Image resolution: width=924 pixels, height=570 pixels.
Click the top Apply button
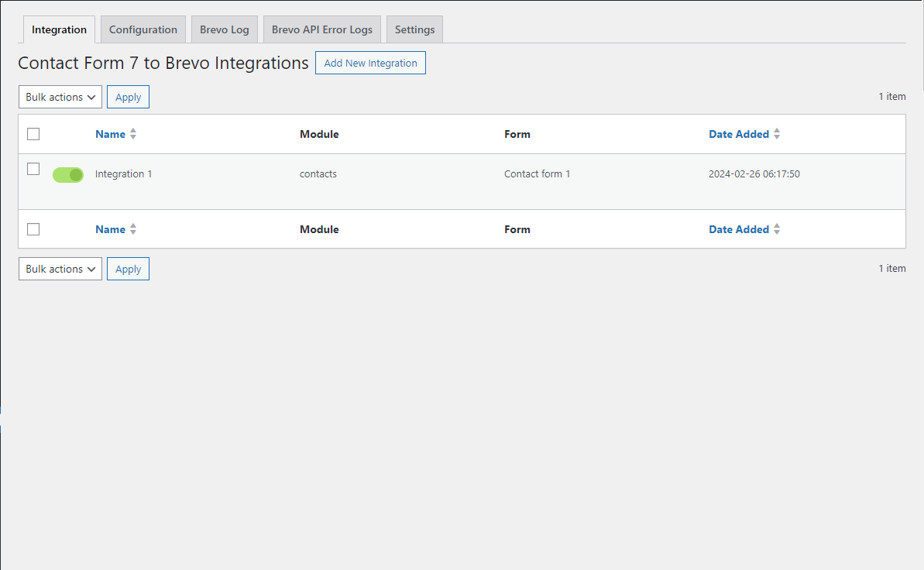pyautogui.click(x=128, y=97)
